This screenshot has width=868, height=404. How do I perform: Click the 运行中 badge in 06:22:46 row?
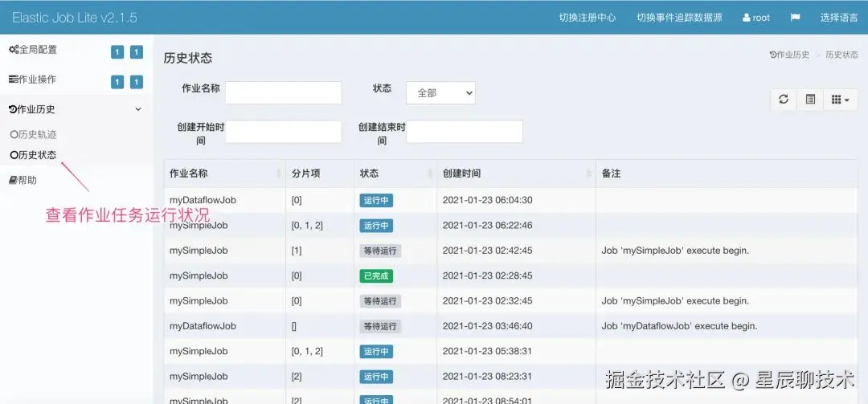point(376,226)
